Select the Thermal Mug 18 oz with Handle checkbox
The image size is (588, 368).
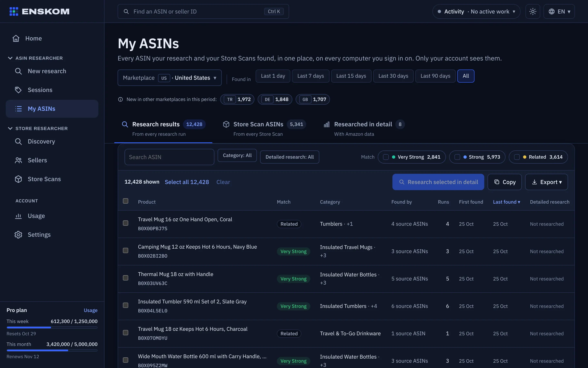126,278
